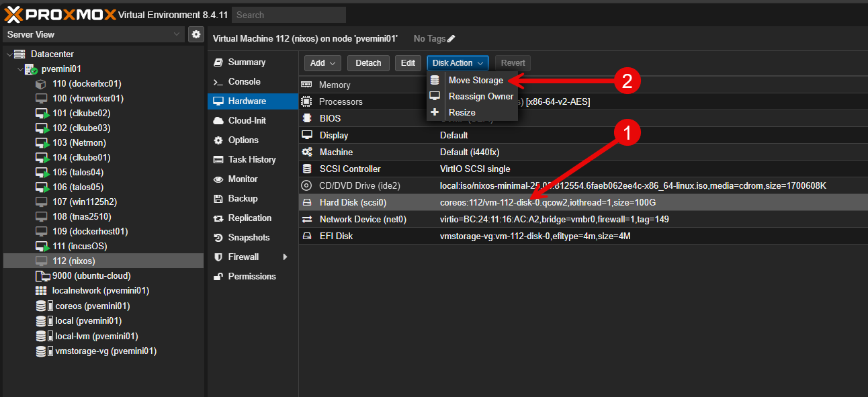Image resolution: width=868 pixels, height=397 pixels.
Task: Expand the Firewall submenu arrow
Action: point(285,257)
